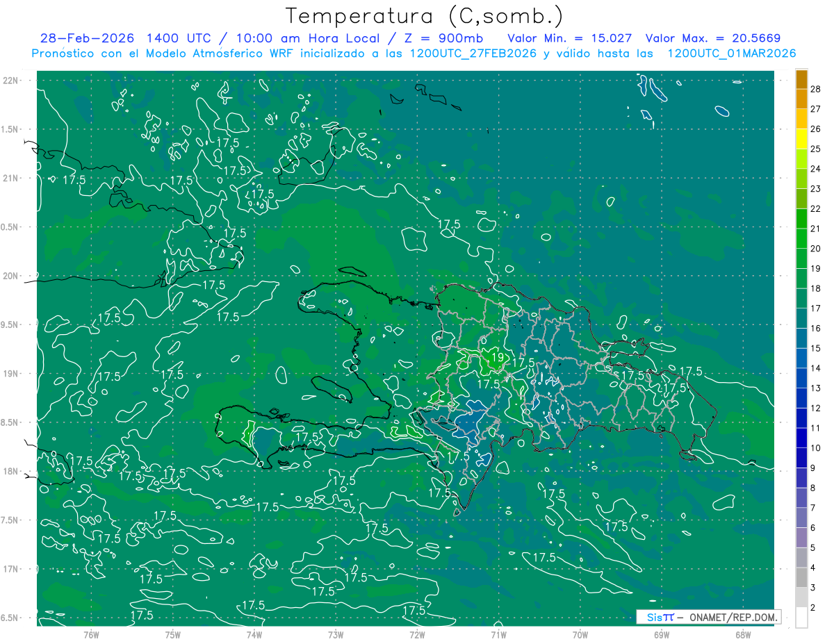The height and width of the screenshot is (644, 834).
Task: Pick the yellow legend swatch between 25 and 26
Action: [x=801, y=139]
